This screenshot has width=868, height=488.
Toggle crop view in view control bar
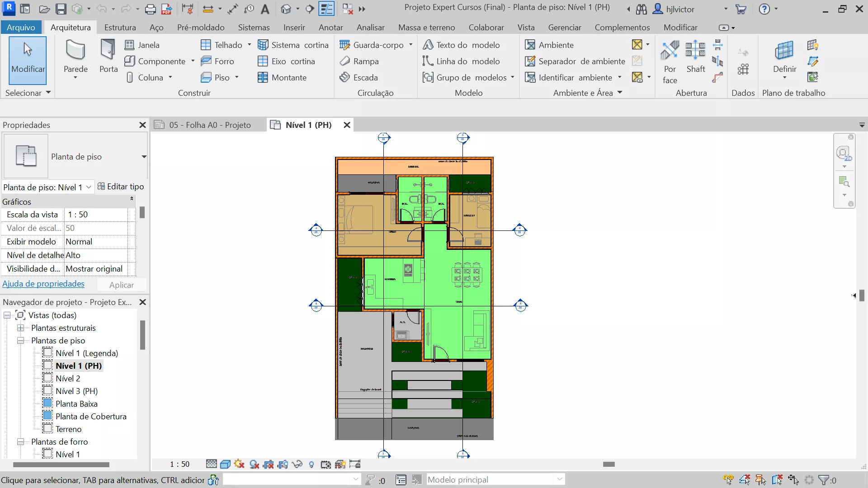click(x=268, y=464)
